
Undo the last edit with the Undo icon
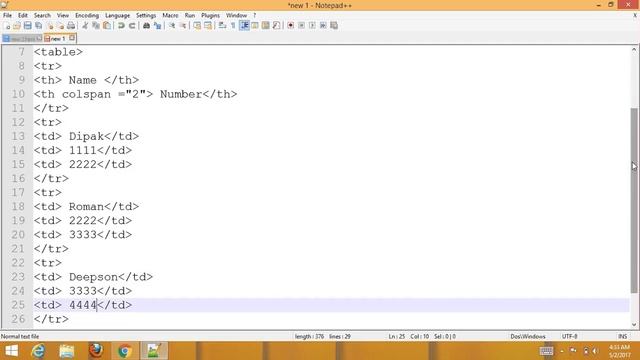[x=121, y=26]
